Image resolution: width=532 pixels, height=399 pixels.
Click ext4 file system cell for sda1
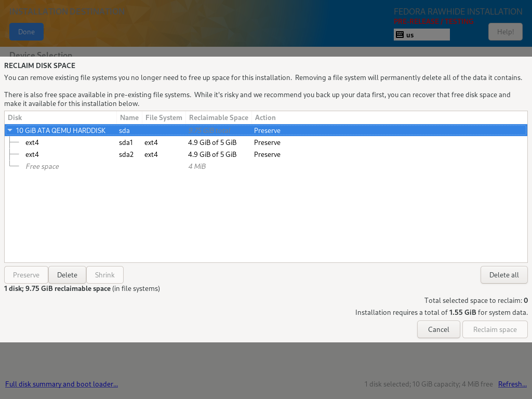151,142
